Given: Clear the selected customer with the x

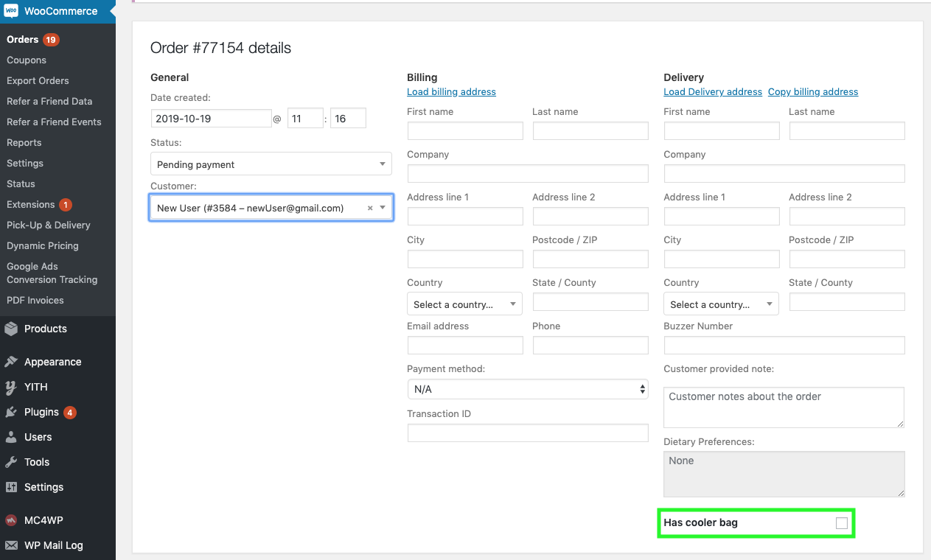Looking at the screenshot, I should [370, 209].
